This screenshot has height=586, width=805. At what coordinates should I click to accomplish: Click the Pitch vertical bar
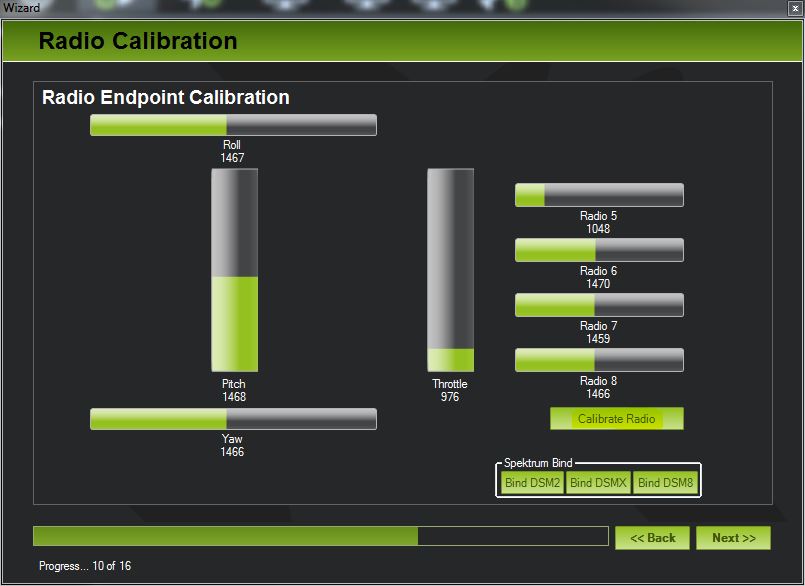click(235, 270)
